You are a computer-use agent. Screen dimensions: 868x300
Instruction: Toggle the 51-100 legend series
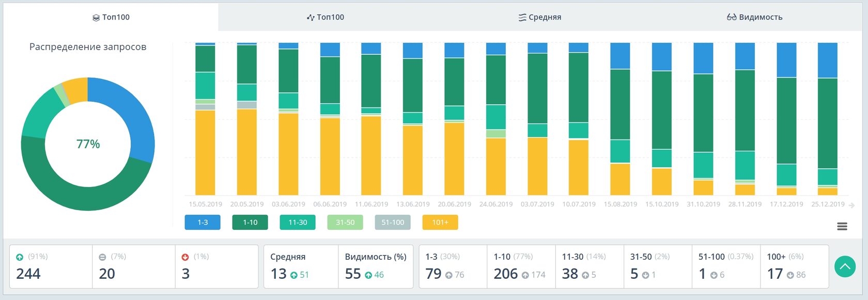[393, 223]
